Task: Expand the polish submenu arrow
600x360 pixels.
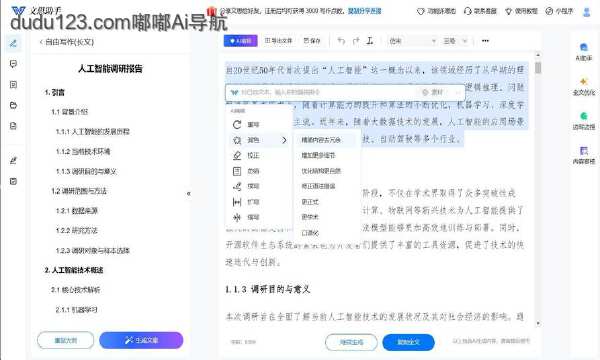Action: coord(284,140)
